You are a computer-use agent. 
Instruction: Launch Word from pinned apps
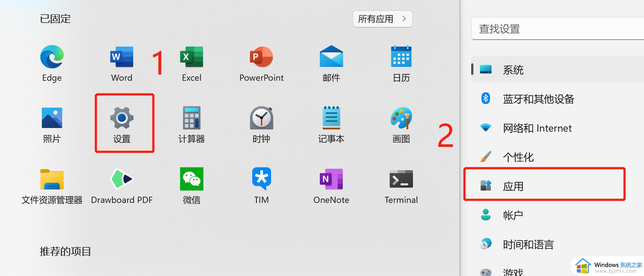[x=122, y=57]
